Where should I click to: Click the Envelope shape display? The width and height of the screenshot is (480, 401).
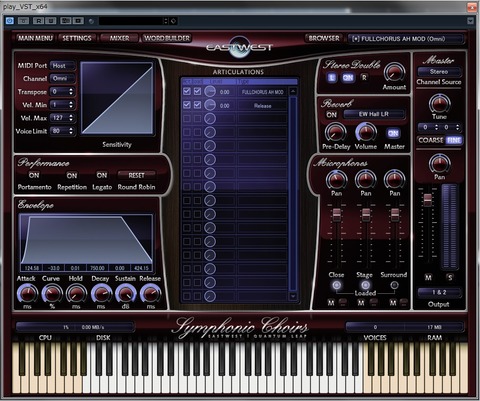[86, 239]
